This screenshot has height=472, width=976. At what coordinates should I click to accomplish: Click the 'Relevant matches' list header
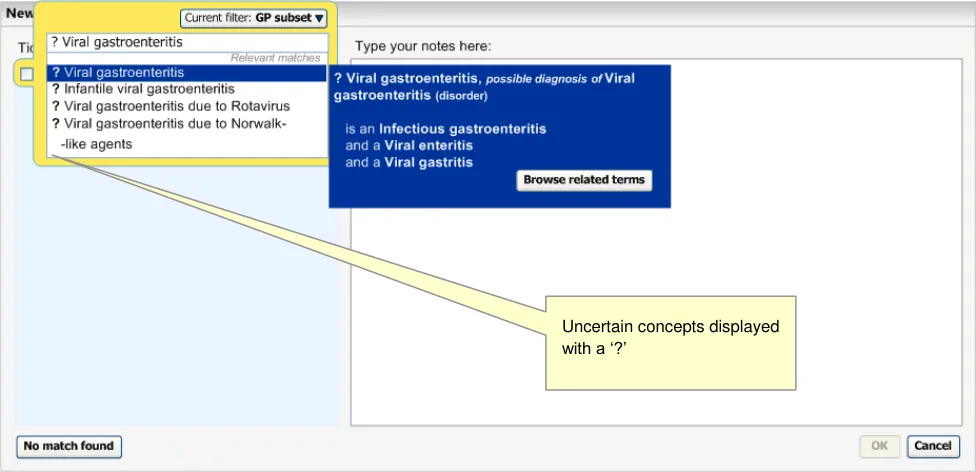(x=275, y=58)
